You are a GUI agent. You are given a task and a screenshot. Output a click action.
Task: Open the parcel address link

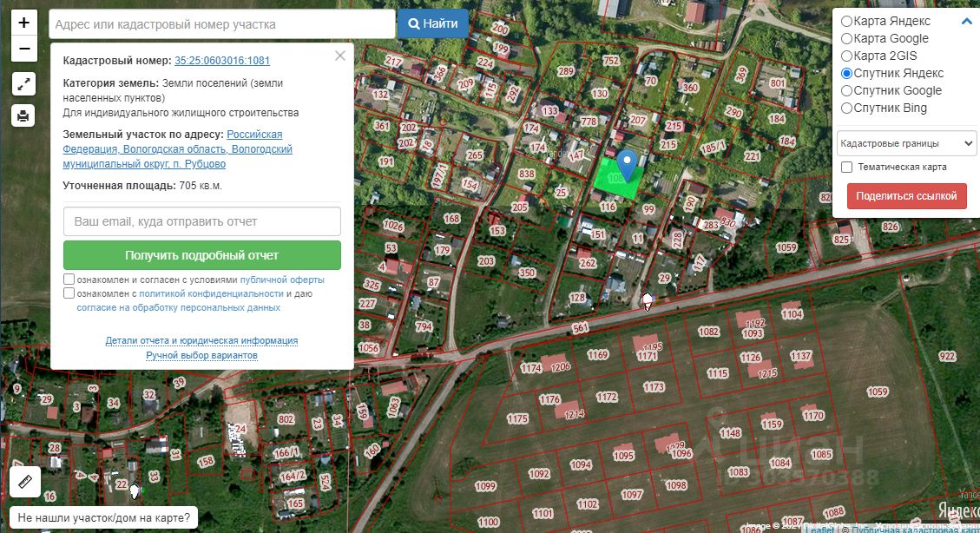tap(177, 149)
